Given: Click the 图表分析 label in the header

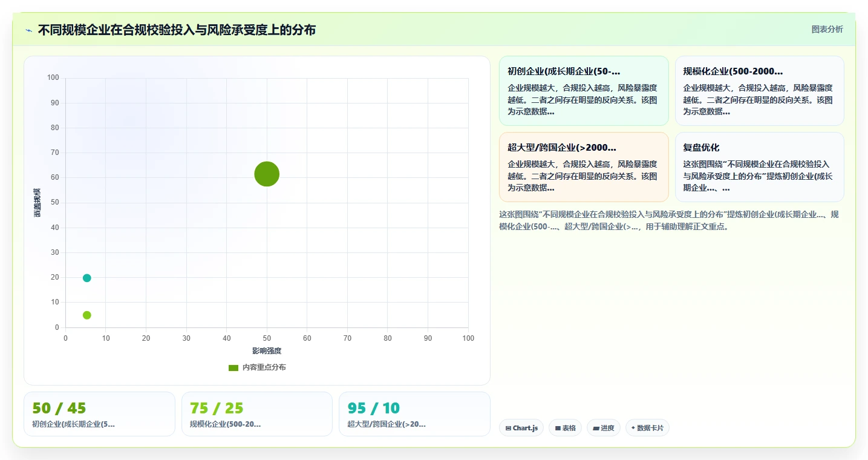Looking at the screenshot, I should [827, 29].
